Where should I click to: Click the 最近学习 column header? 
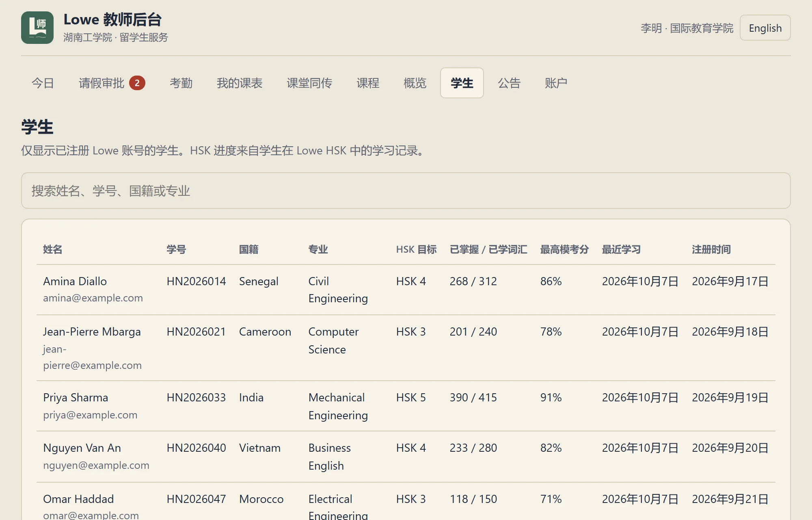[621, 249]
